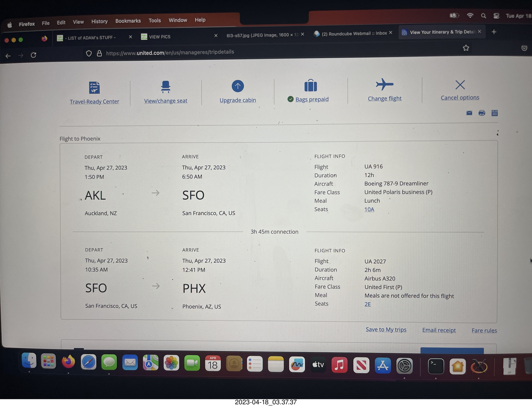The width and height of the screenshot is (532, 406).
Task: Reload the page in Firefox
Action: (34, 55)
